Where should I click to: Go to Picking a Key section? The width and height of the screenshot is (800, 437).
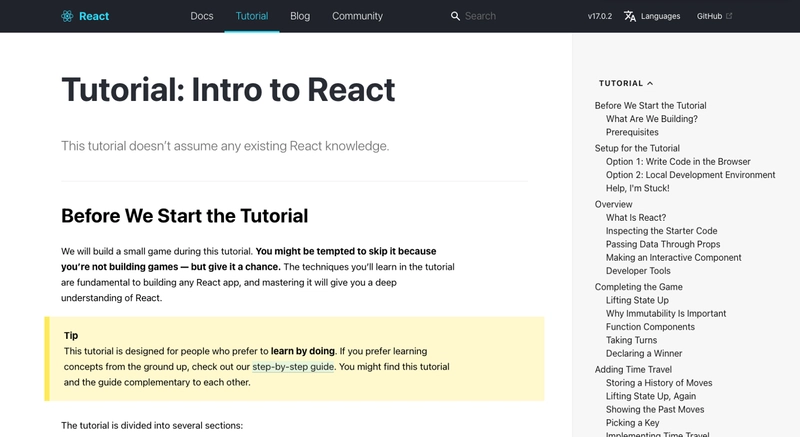(x=632, y=423)
